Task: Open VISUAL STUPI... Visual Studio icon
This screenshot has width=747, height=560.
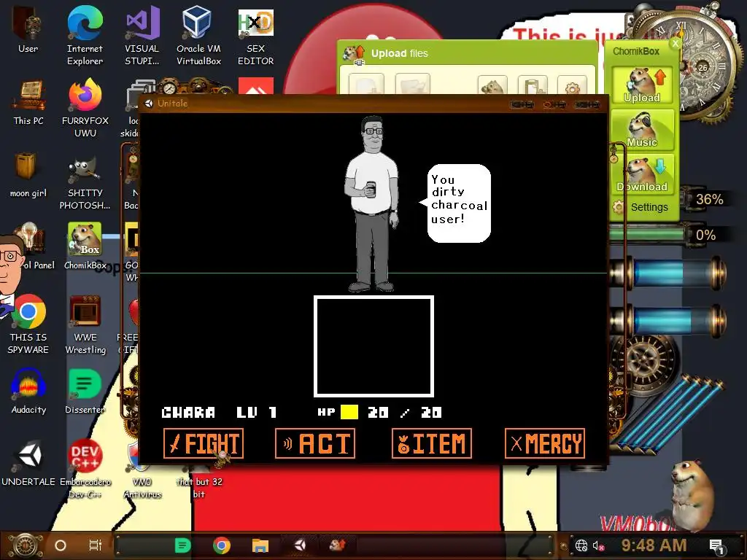Action: click(x=142, y=36)
